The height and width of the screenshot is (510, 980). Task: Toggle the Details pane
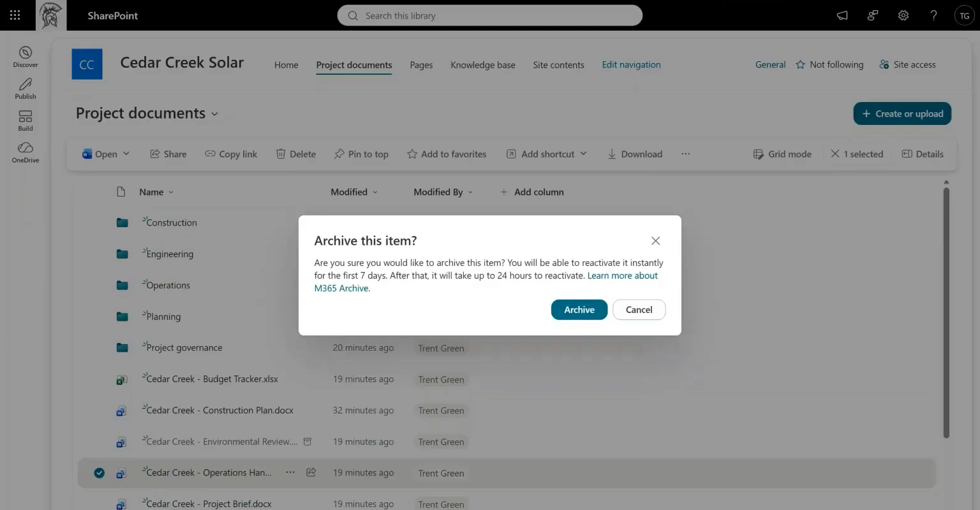(x=922, y=154)
